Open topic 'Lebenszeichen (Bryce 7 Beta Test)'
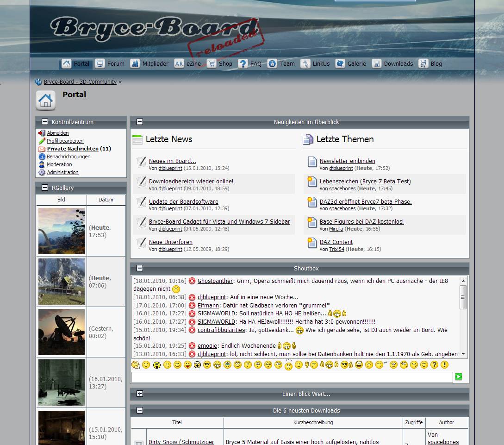This screenshot has width=504, height=445. [x=365, y=182]
